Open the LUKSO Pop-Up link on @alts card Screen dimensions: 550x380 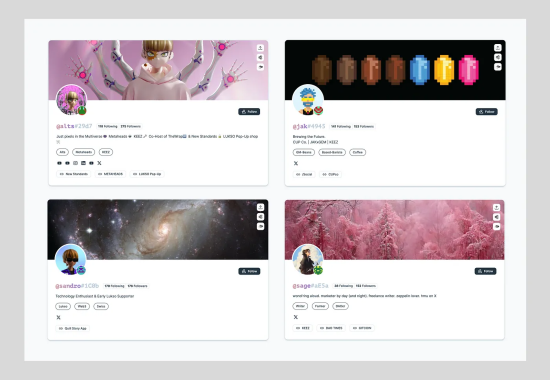click(147, 174)
